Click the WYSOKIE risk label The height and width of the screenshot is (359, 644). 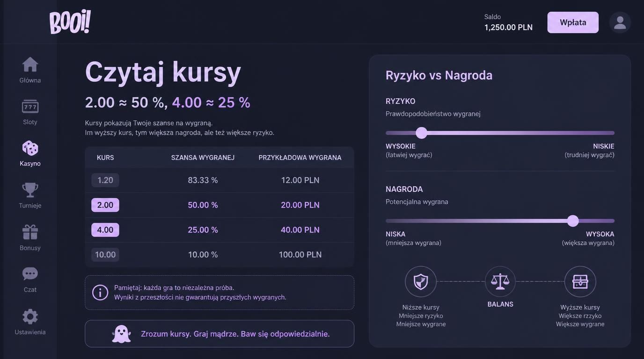point(401,146)
